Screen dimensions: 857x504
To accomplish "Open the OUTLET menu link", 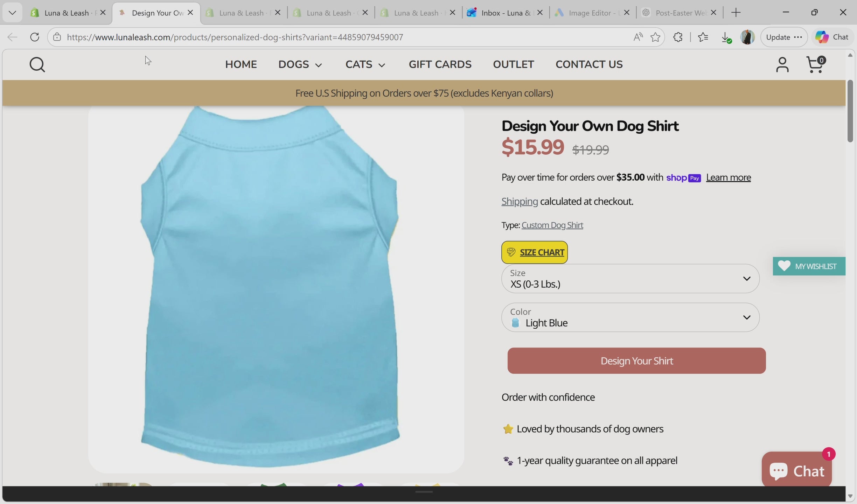I will point(513,64).
